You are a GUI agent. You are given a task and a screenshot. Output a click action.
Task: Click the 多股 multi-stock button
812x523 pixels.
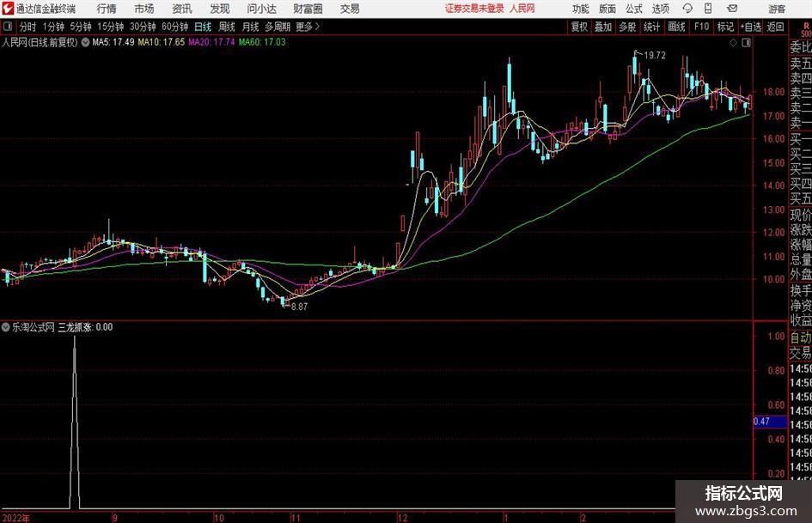pos(627,27)
